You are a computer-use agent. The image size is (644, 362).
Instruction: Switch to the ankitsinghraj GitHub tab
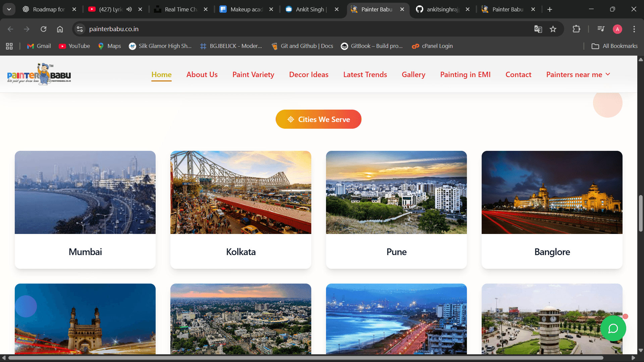[442, 9]
